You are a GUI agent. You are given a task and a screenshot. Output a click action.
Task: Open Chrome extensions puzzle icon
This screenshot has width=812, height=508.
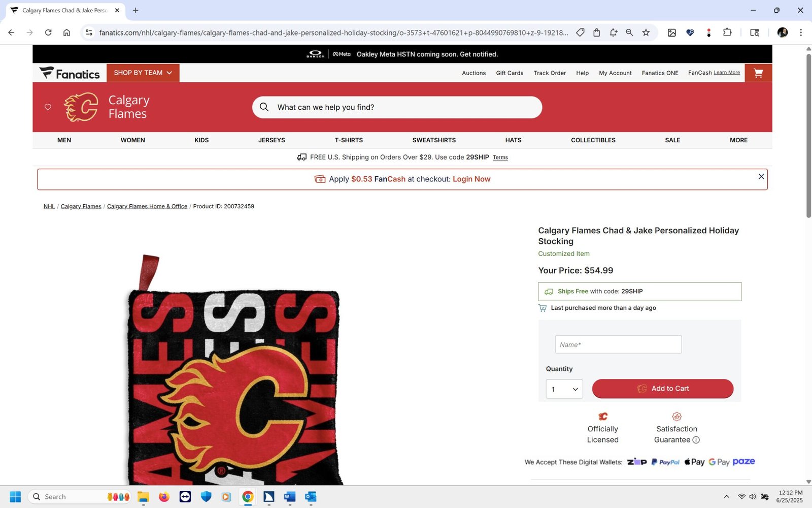pos(727,33)
